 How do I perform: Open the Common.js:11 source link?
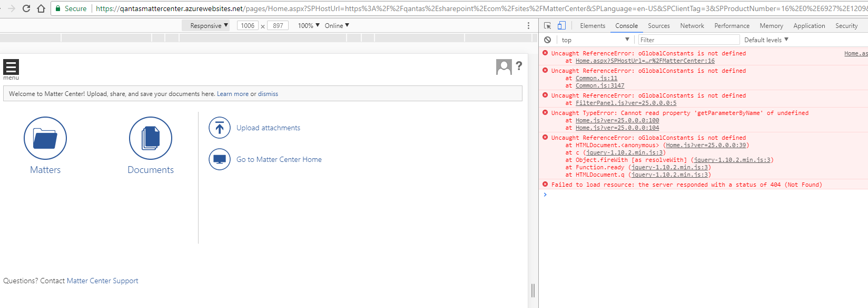coord(596,78)
